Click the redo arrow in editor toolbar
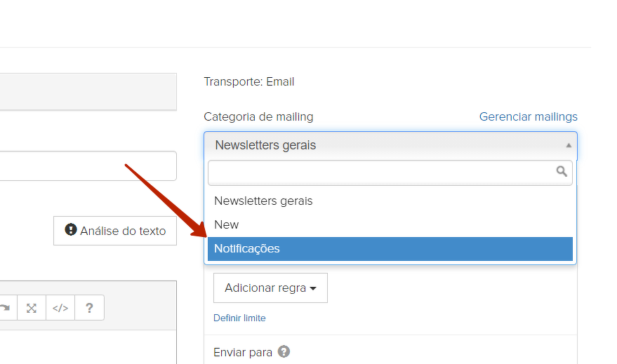Viewport: 617px width, 364px height. [5, 308]
